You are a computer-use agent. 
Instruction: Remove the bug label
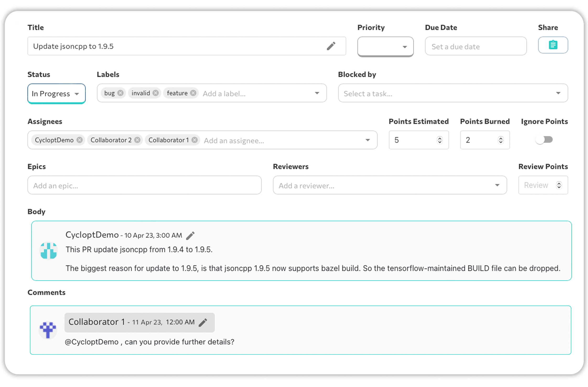(120, 93)
